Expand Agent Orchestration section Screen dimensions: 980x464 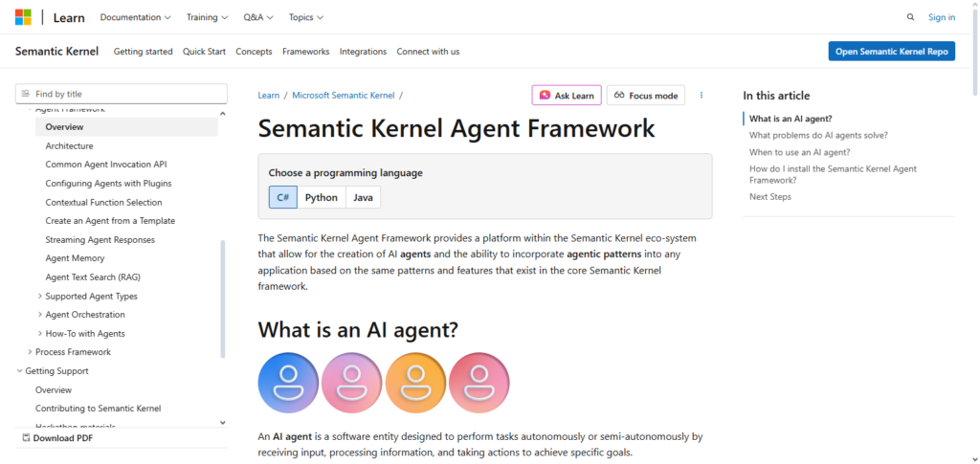pyautogui.click(x=40, y=315)
